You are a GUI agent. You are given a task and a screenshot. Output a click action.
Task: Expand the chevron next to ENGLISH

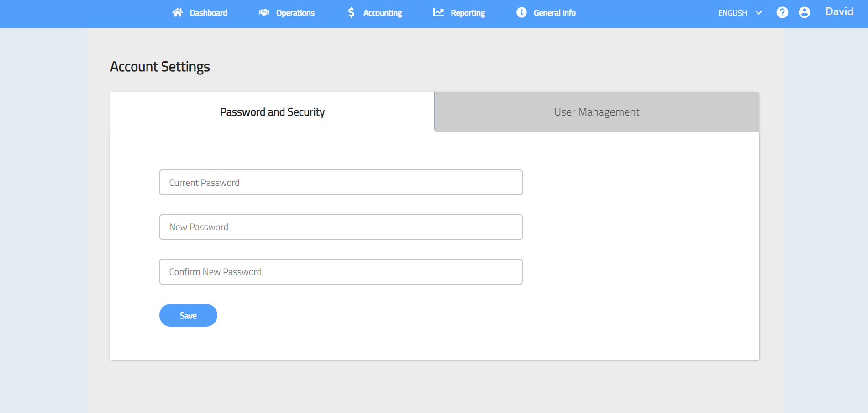pos(759,13)
